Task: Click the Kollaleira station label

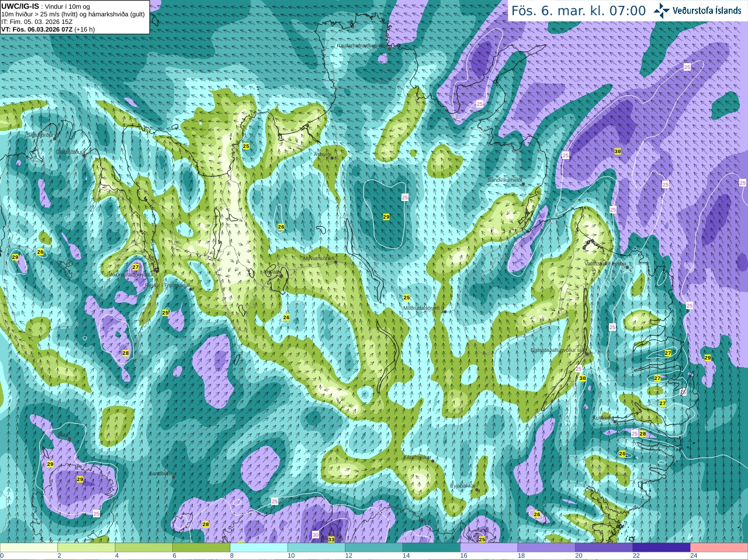Action: pos(602,418)
